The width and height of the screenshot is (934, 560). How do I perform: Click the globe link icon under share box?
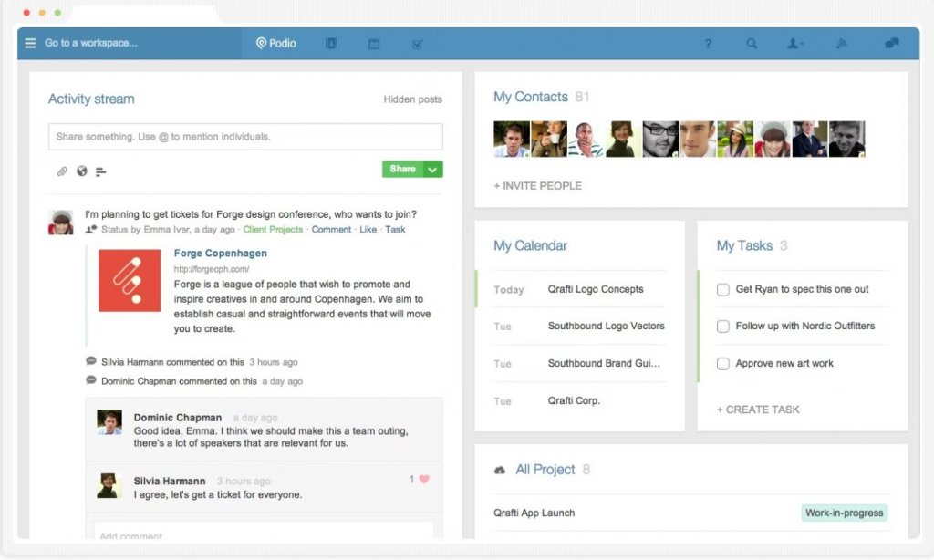[x=81, y=171]
